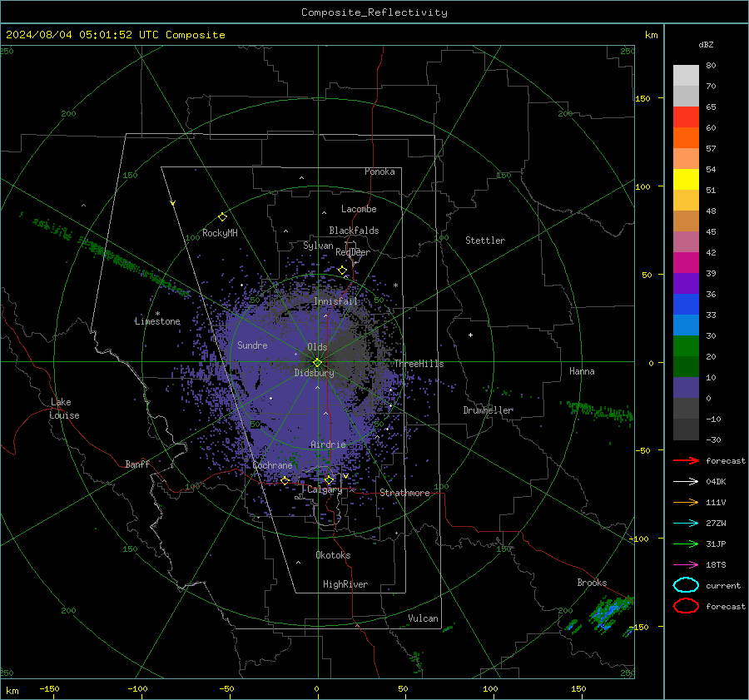
Task: Select the 80 dBZ color swatch
Action: point(686,75)
